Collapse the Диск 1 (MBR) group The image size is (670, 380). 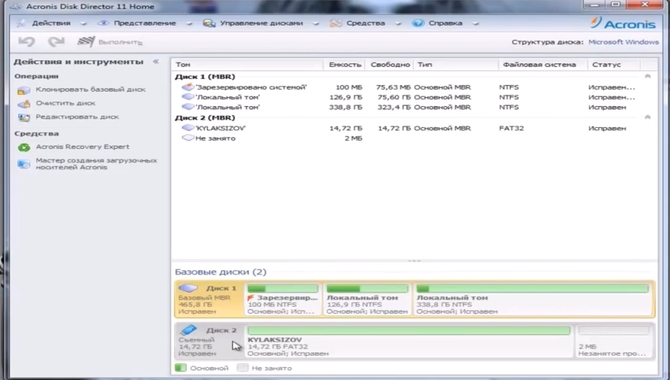pyautogui.click(x=648, y=76)
